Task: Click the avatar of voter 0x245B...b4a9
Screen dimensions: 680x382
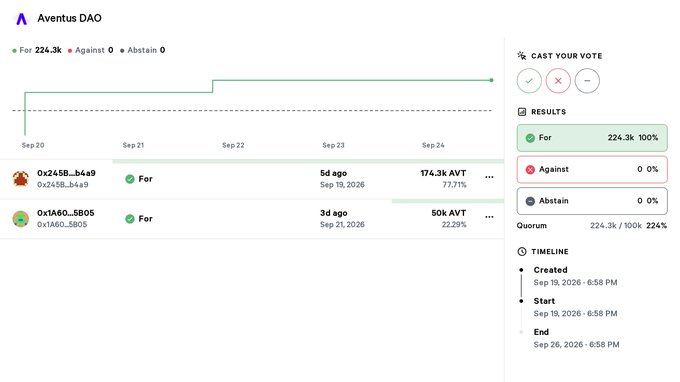Action: (20, 179)
